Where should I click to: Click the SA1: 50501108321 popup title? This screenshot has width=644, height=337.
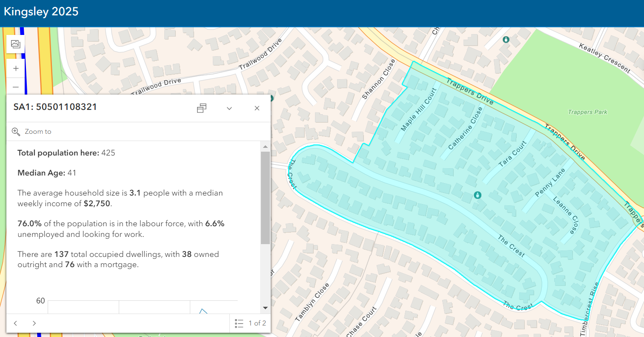(55, 107)
